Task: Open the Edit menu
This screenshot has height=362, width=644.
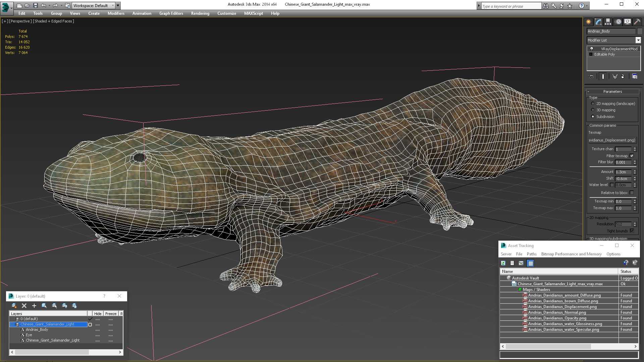Action: [22, 13]
